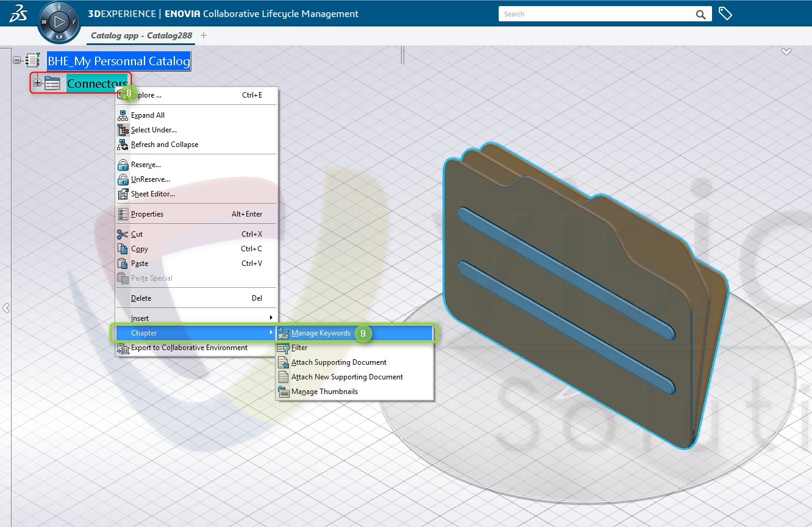Collapse the BHE_My Personnal Catalog node
This screenshot has height=527, width=812.
[17, 60]
